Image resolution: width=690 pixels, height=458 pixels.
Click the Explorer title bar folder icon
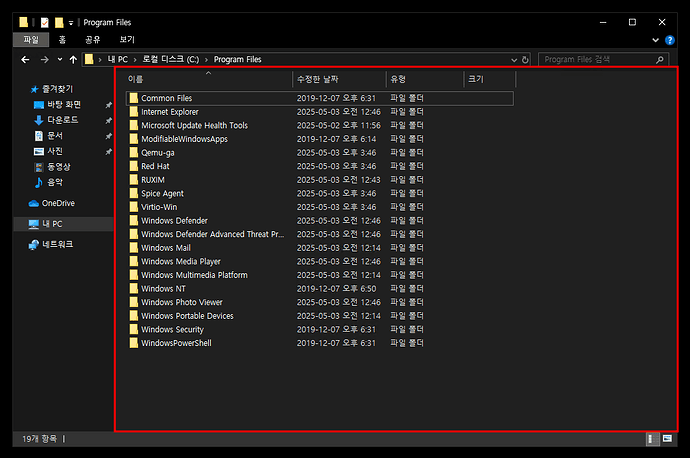click(x=23, y=22)
